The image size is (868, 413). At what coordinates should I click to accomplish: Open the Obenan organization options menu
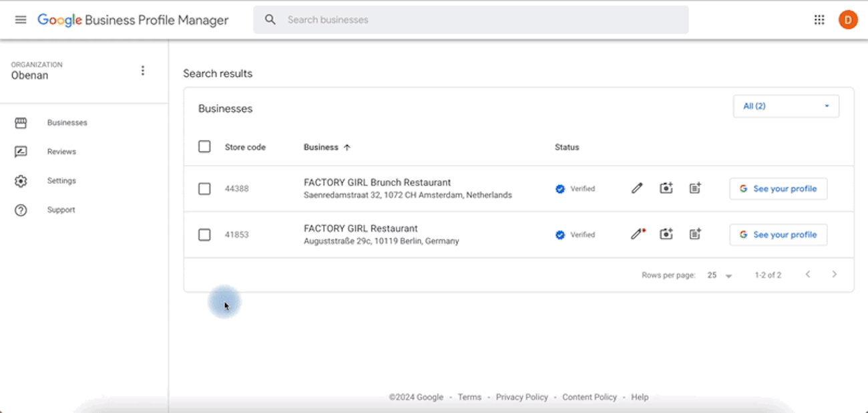point(142,71)
